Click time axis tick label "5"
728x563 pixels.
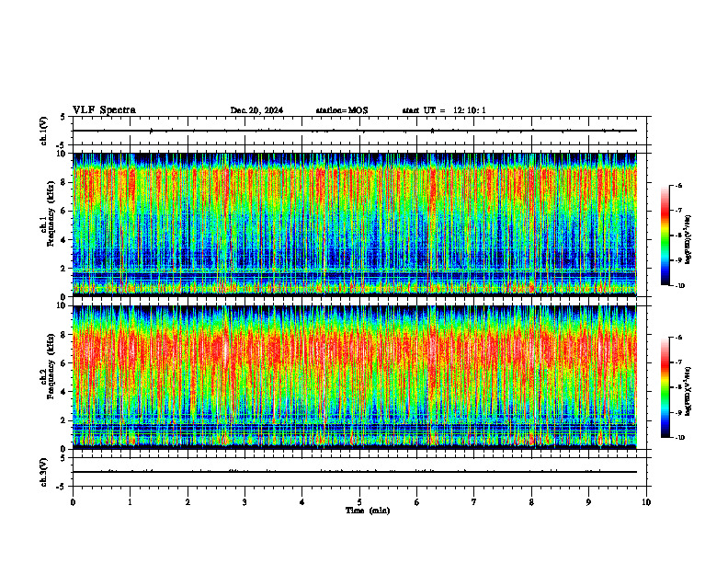tap(359, 502)
